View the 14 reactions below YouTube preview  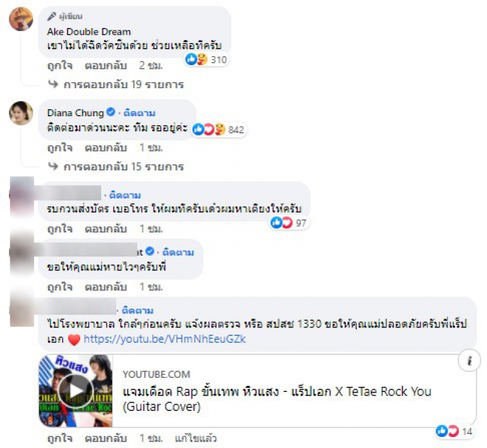(454, 431)
